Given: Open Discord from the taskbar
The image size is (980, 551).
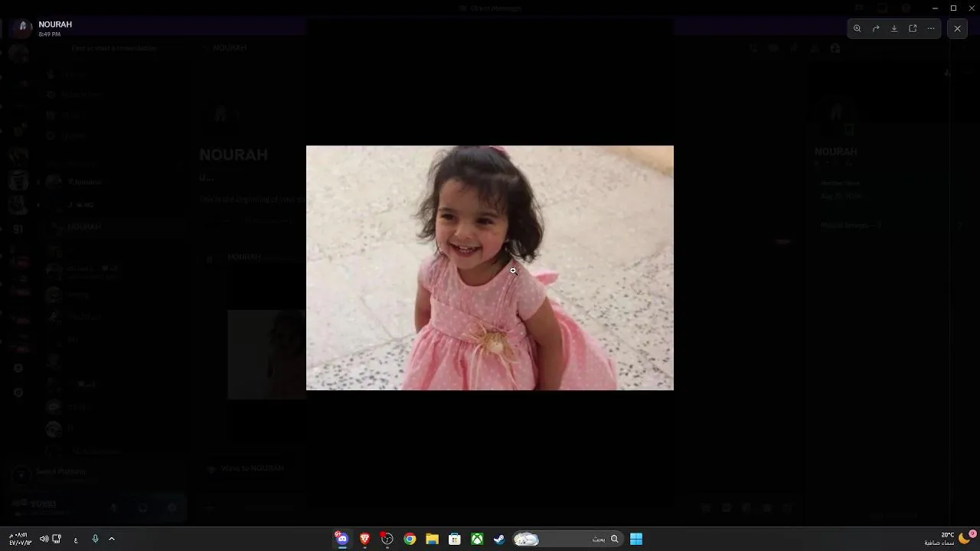Looking at the screenshot, I should pyautogui.click(x=342, y=539).
